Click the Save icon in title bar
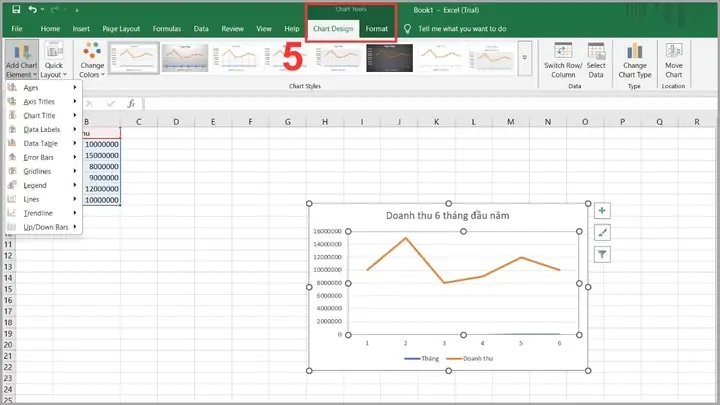This screenshot has width=720, height=405. pyautogui.click(x=16, y=9)
